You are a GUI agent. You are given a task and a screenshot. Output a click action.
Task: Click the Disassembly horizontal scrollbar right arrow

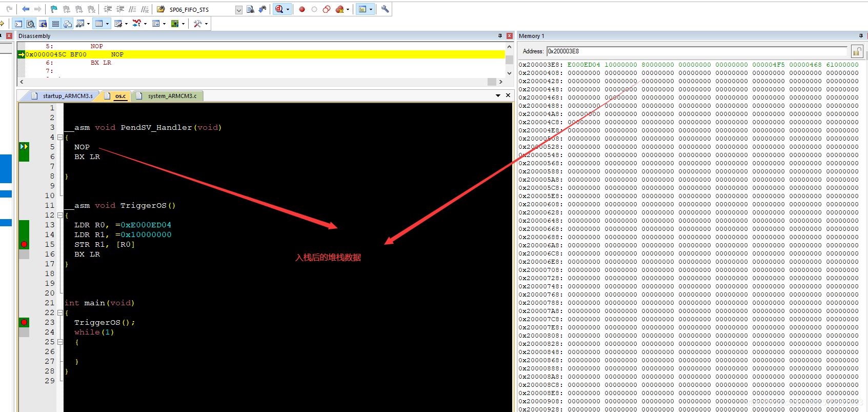pyautogui.click(x=501, y=82)
